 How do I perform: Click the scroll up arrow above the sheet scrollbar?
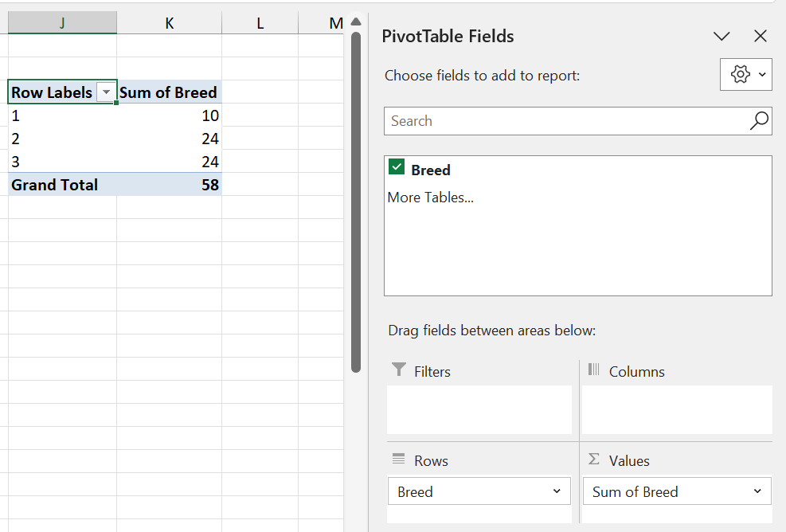point(356,21)
